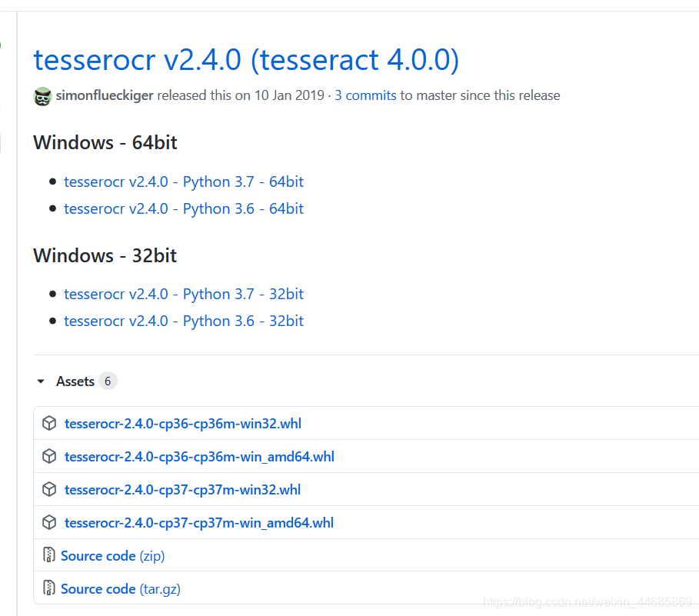Download tesserocr-2.4.0-cp36-cp36m-win_amd64.whl
Screen dimensions: 699x616
pyautogui.click(x=199, y=457)
